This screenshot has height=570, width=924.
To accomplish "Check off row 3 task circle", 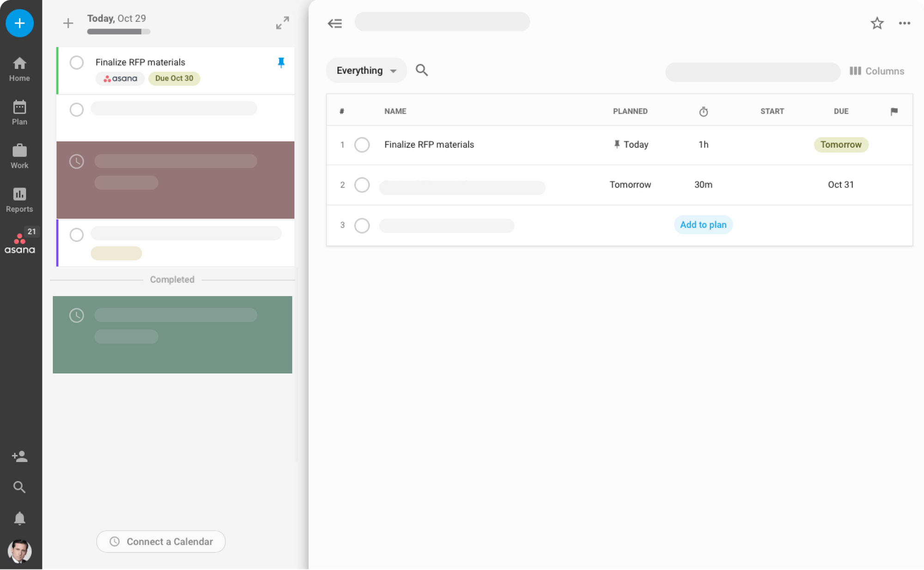I will coord(362,226).
